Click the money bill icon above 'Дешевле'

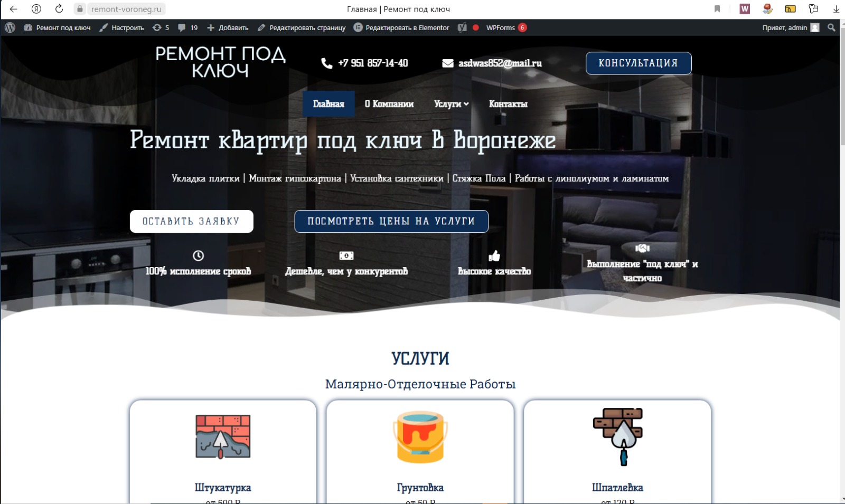tap(346, 255)
